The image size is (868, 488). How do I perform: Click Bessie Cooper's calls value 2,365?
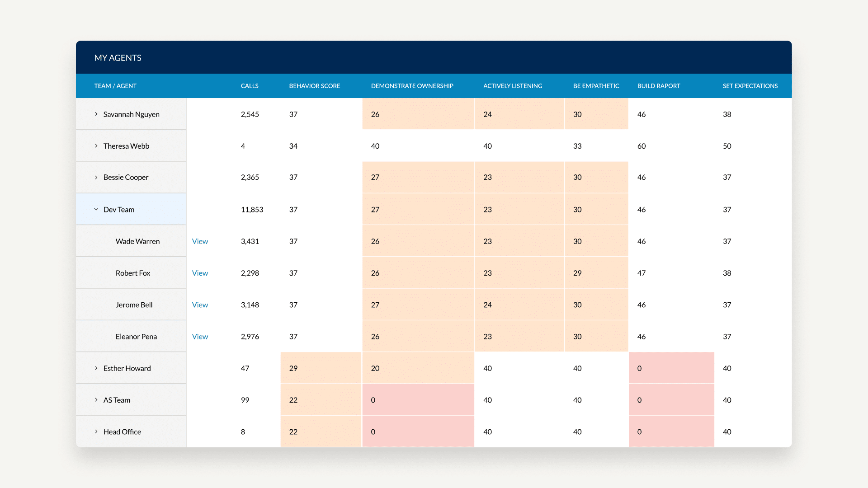[250, 177]
